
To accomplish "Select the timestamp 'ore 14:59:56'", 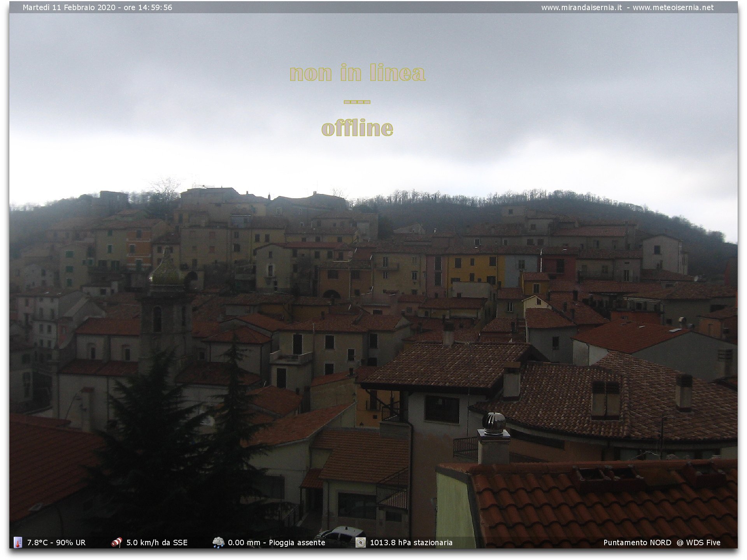I will [x=148, y=7].
